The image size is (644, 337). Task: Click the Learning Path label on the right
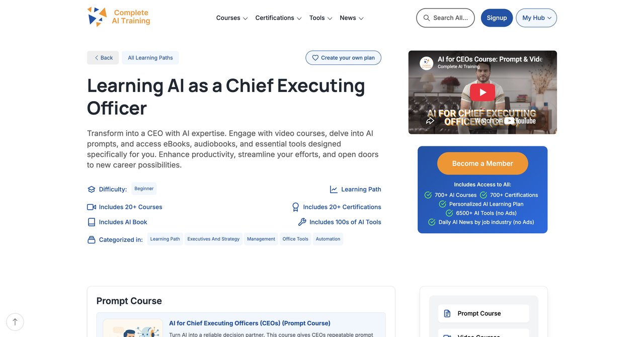pos(361,190)
